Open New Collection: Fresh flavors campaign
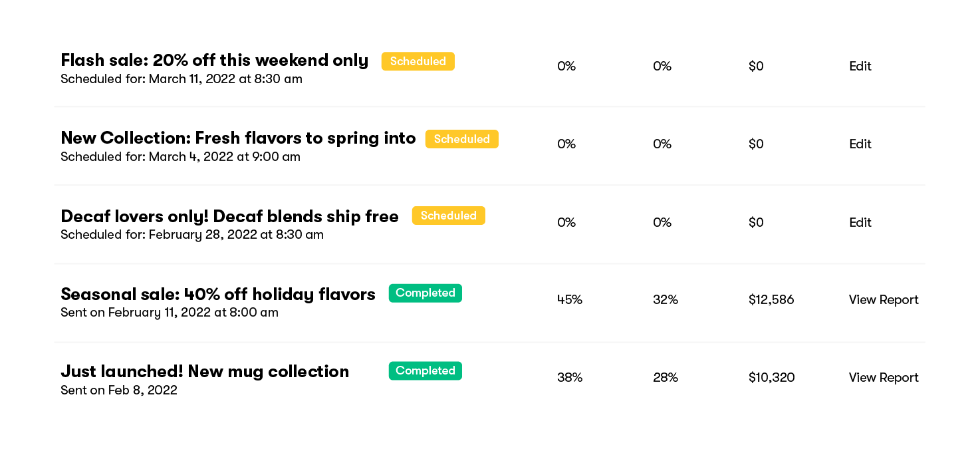Image resolution: width=980 pixels, height=449 pixels. click(238, 138)
